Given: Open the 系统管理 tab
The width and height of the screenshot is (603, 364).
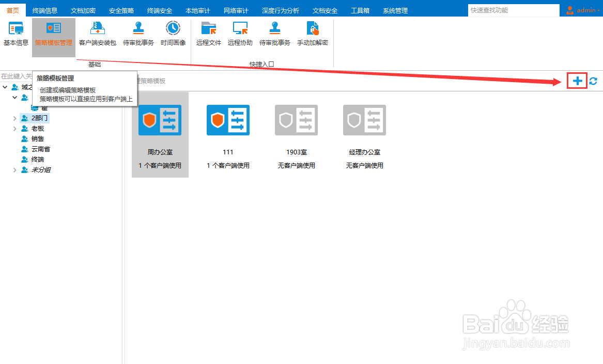Looking at the screenshot, I should pos(395,10).
